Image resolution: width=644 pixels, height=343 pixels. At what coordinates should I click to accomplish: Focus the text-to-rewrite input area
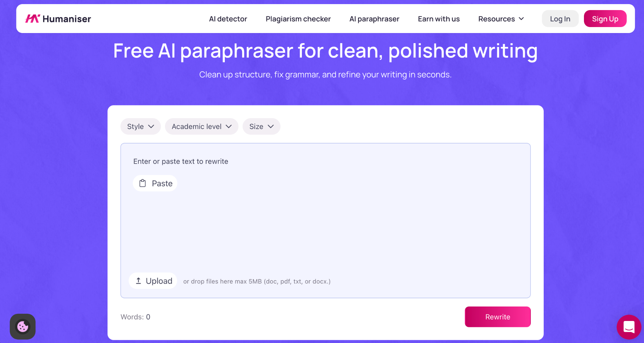click(325, 227)
